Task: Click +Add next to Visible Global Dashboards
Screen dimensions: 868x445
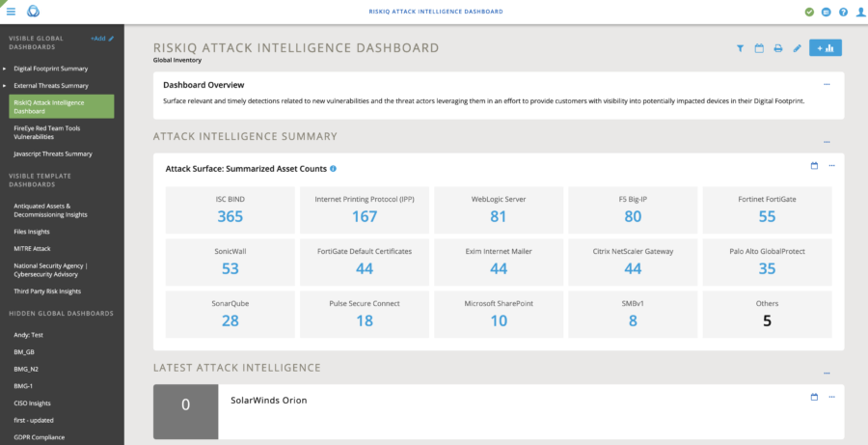Action: pos(98,39)
